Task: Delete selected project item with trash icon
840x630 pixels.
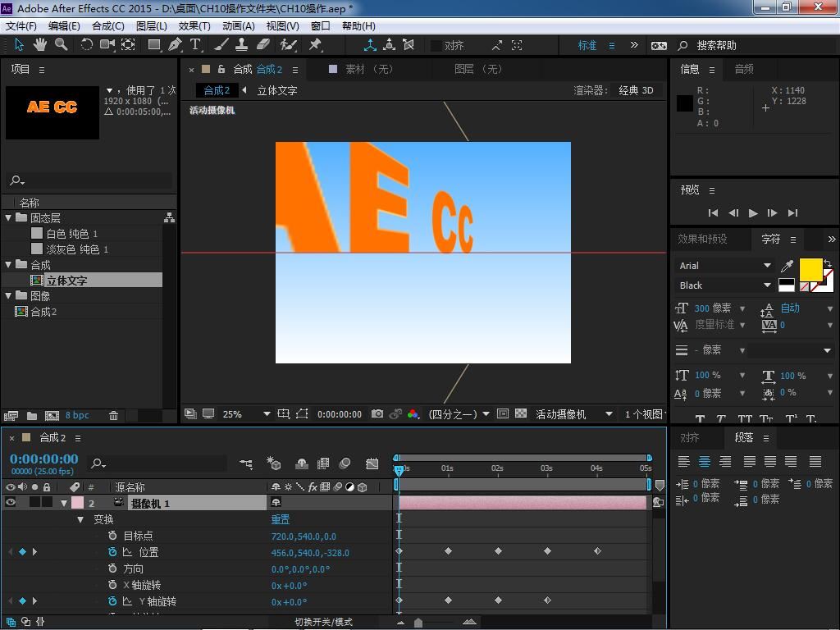Action: 113,415
